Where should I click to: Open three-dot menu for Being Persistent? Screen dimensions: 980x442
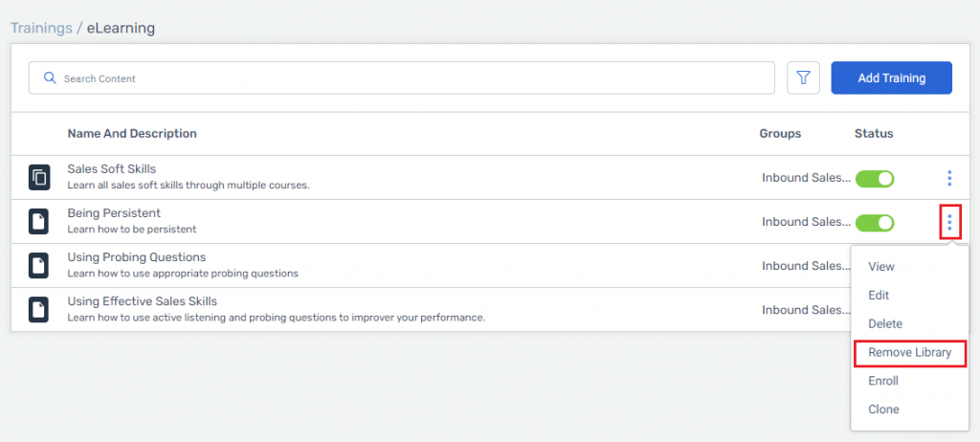[x=949, y=221]
